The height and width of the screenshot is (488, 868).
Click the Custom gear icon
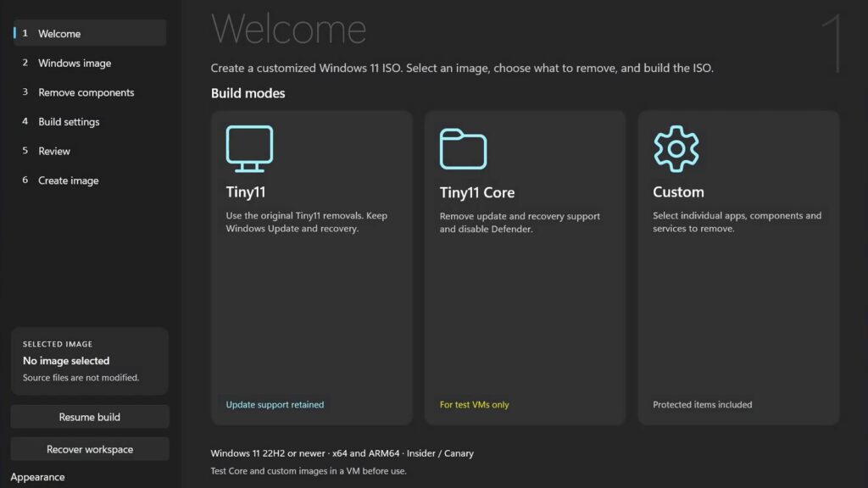tap(676, 148)
